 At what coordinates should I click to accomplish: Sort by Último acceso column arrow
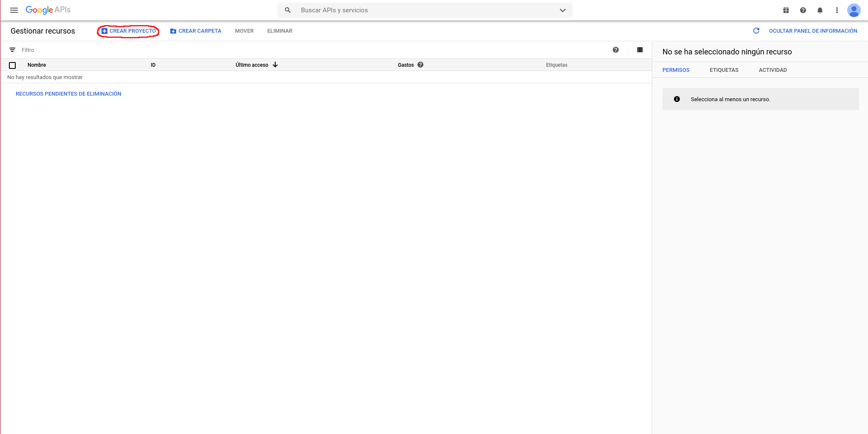click(x=275, y=65)
